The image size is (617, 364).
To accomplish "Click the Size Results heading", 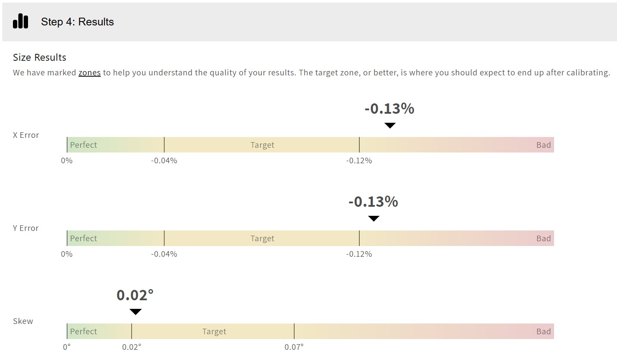I will [x=40, y=58].
